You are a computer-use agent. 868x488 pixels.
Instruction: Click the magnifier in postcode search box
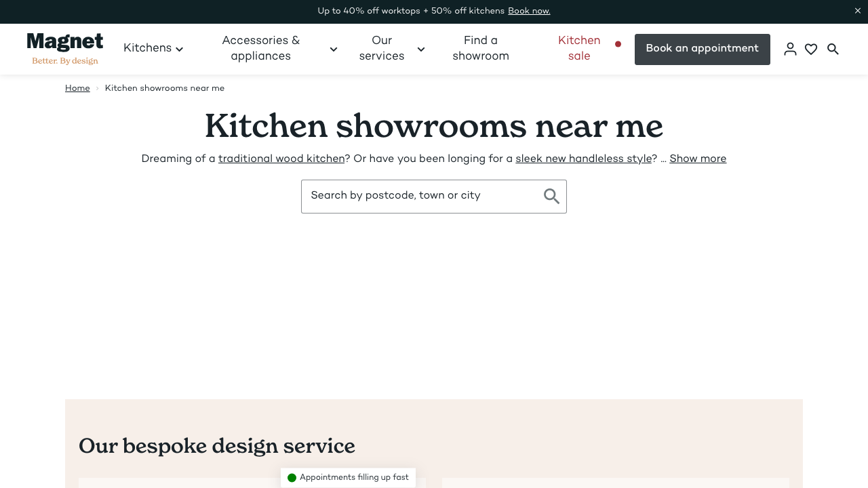pyautogui.click(x=551, y=197)
